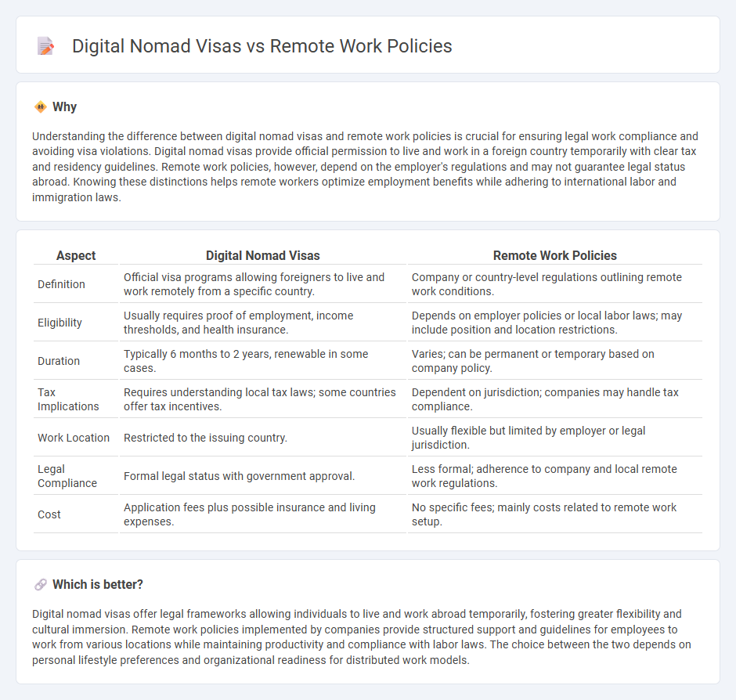
Task: Click the cell Dependent on jurisdiction; companies may handle
Action: (555, 399)
